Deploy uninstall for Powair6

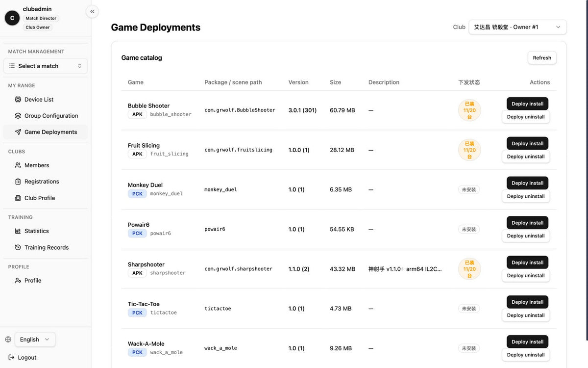[526, 236]
